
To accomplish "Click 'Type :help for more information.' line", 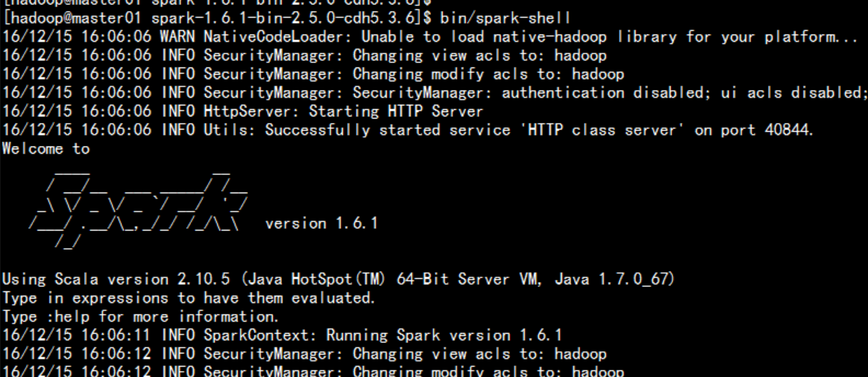I will pyautogui.click(x=140, y=316).
